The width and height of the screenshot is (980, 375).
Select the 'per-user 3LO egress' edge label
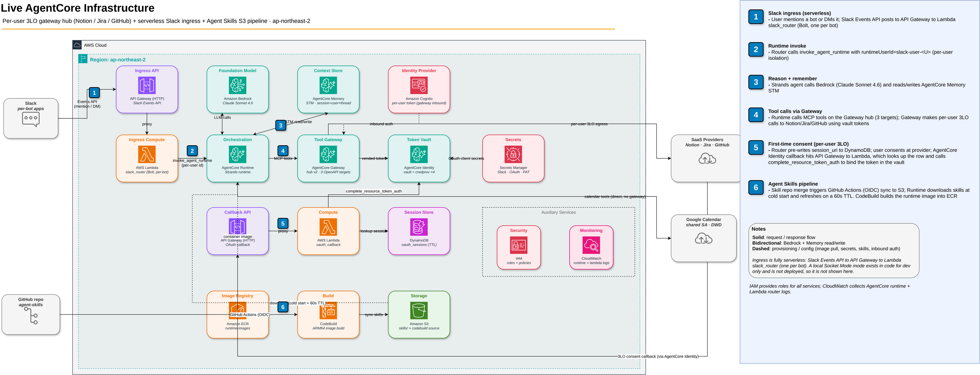pos(589,124)
